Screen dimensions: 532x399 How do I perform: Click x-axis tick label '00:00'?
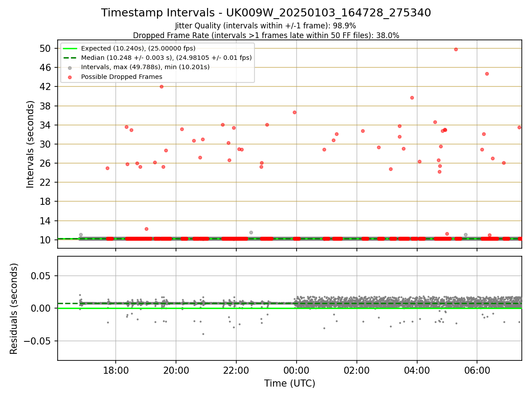pos(297,370)
